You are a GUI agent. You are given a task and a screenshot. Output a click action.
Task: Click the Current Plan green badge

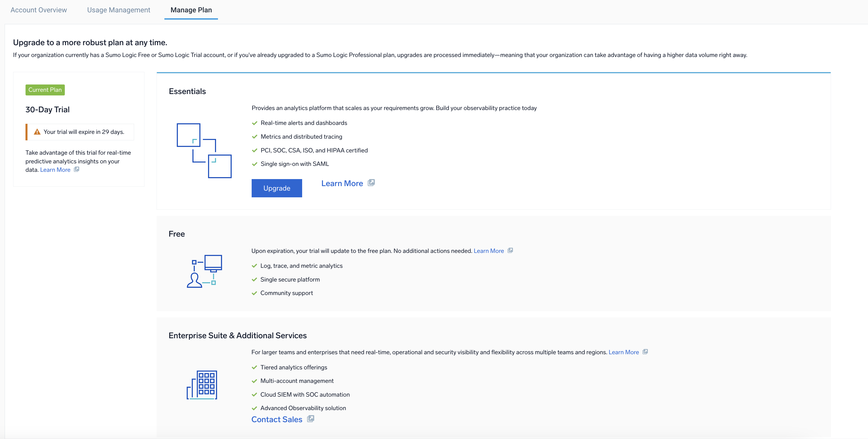pyautogui.click(x=45, y=90)
